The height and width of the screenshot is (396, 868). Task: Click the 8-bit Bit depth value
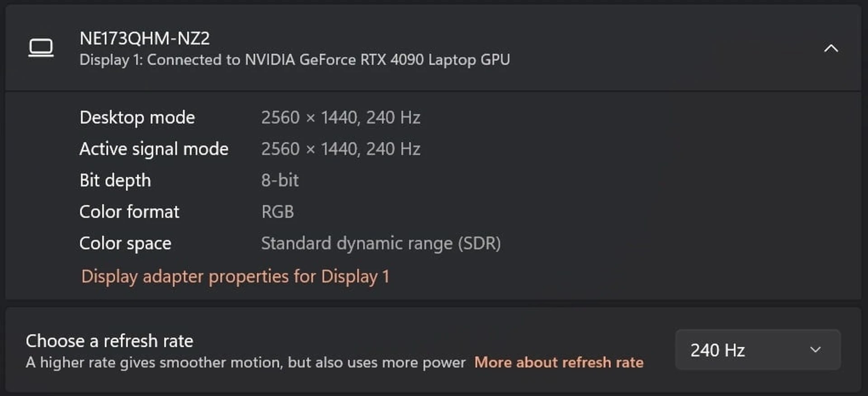(x=279, y=180)
